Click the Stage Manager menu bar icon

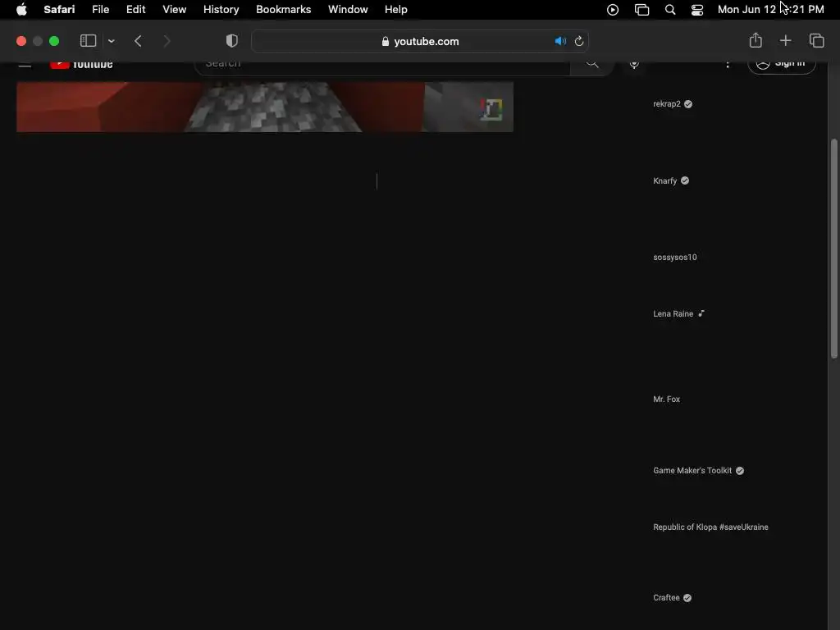641,10
